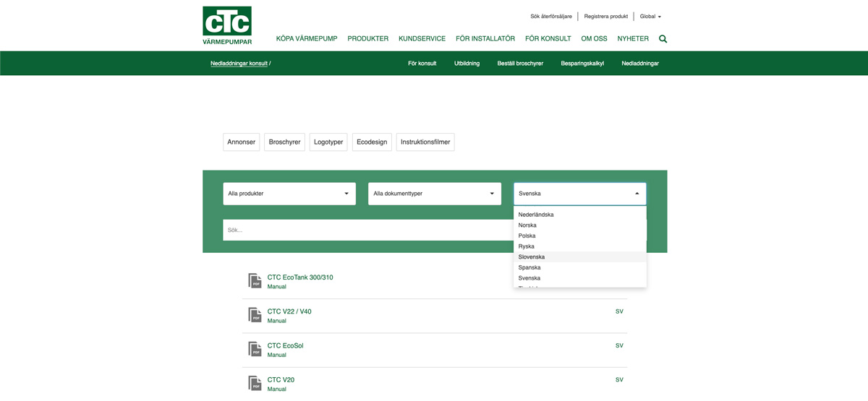Screen dimensions: 868x401
Task: Choose Svenska option in the open list
Action: coord(580,278)
